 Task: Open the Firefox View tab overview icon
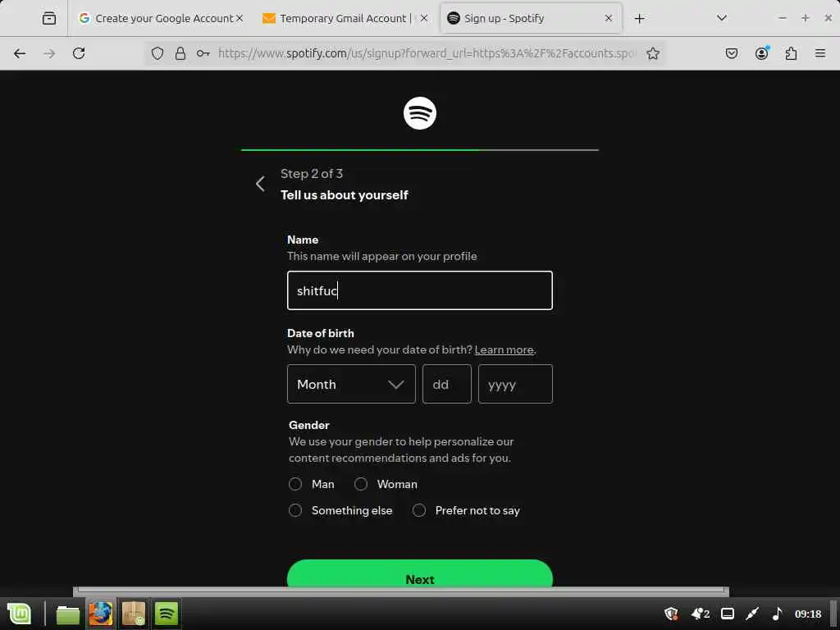48,18
